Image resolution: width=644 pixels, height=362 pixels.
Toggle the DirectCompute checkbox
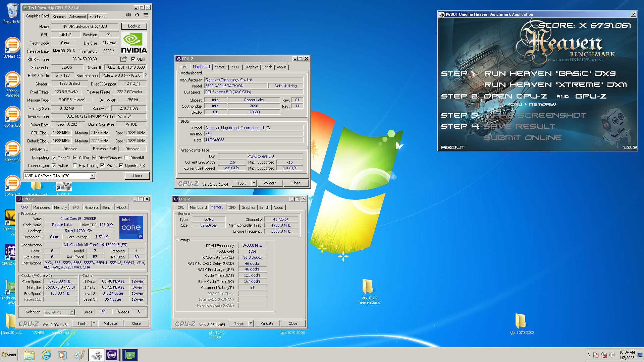(94, 158)
